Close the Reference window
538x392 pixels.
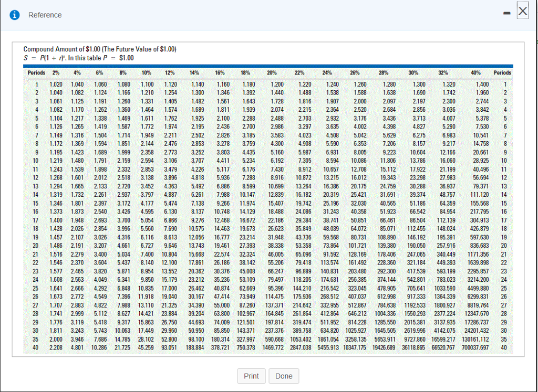(x=522, y=10)
